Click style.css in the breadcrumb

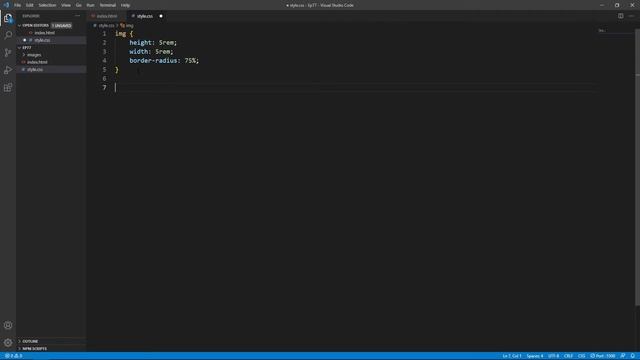pyautogui.click(x=106, y=25)
